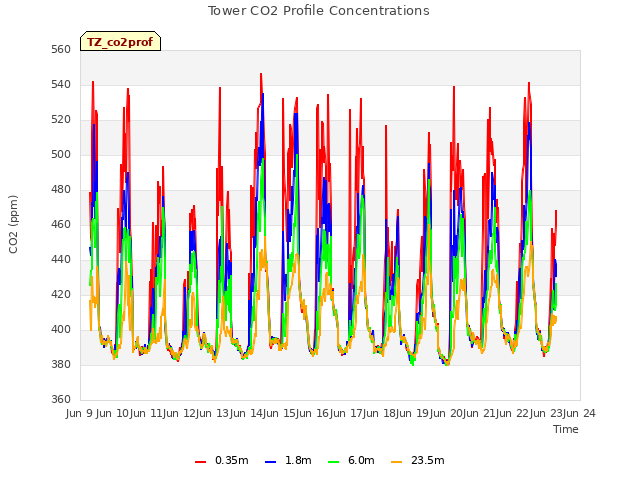Click the 460 y-axis tick value
The height and width of the screenshot is (480, 640).
61,225
